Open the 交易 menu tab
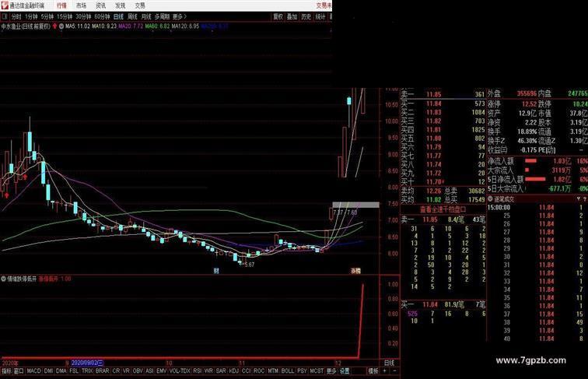This screenshot has height=379, width=588. (140, 5)
